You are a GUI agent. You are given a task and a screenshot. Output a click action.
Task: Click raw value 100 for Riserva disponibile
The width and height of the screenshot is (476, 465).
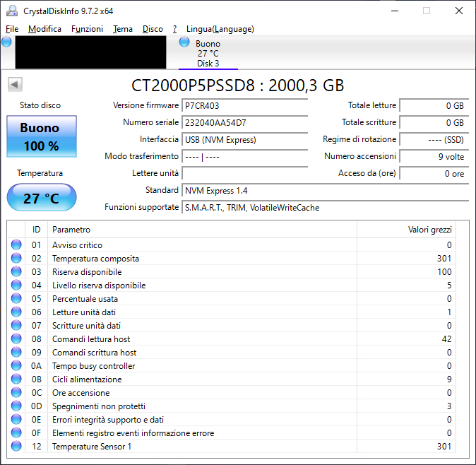(x=444, y=272)
